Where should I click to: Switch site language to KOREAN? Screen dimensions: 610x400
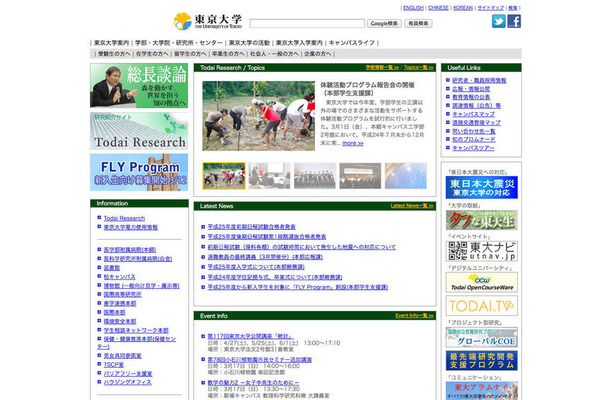pyautogui.click(x=463, y=8)
